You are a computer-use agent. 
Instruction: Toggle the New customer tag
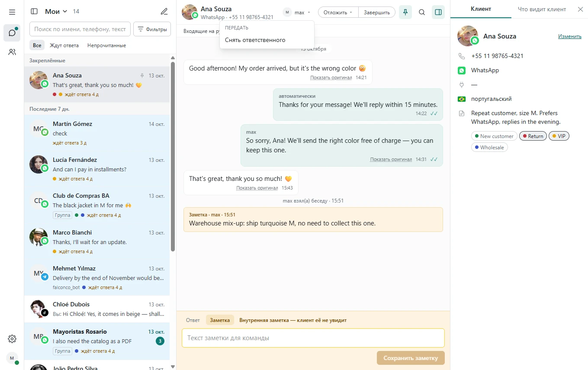click(x=494, y=136)
